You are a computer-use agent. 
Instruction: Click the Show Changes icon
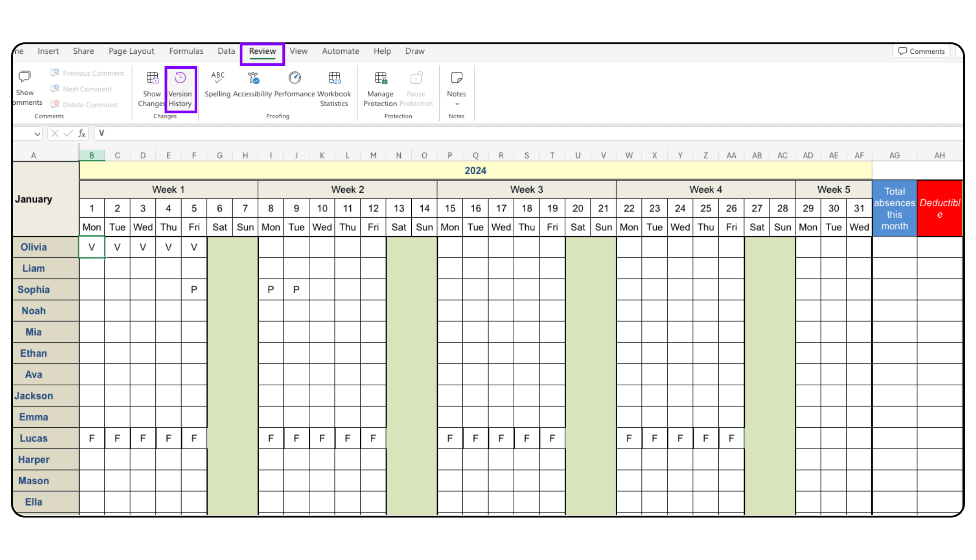pyautogui.click(x=152, y=78)
